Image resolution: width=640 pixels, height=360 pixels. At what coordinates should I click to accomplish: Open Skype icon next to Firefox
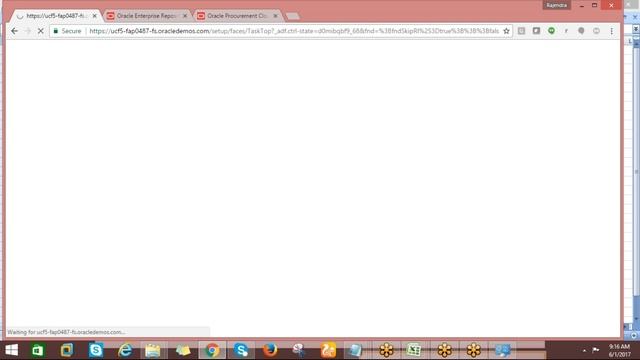(x=241, y=350)
